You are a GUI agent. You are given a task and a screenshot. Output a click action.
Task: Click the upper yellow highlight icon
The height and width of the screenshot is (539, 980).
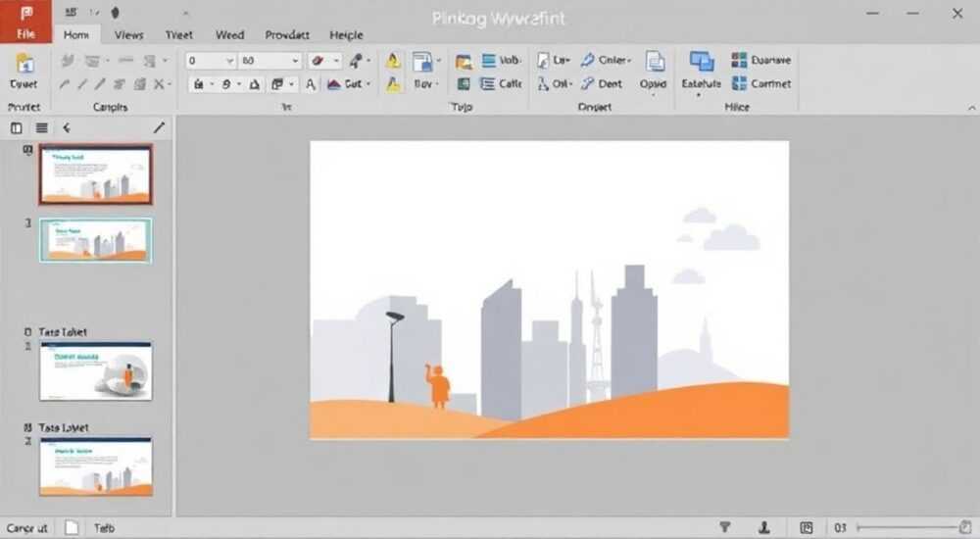coord(393,61)
